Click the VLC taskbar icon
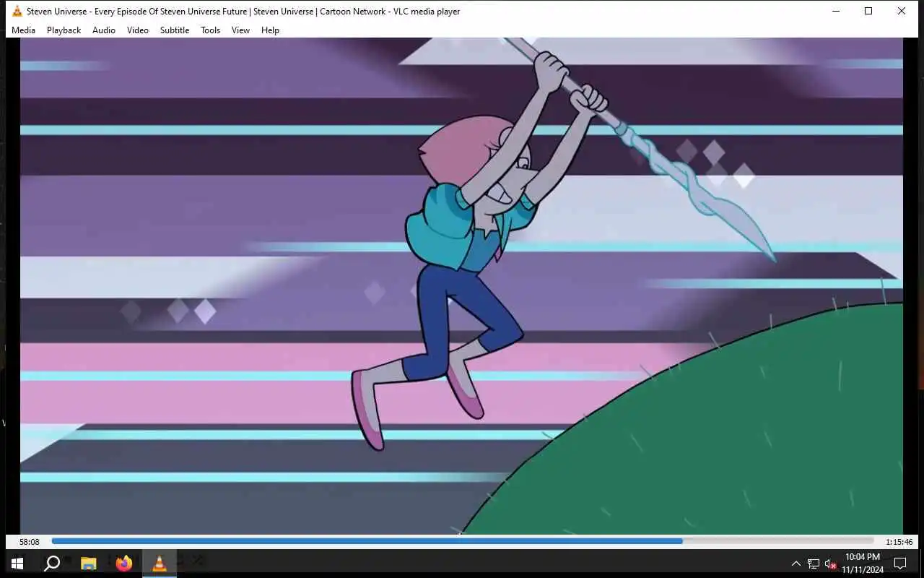Screen dimensions: 924x578 pyautogui.click(x=160, y=564)
